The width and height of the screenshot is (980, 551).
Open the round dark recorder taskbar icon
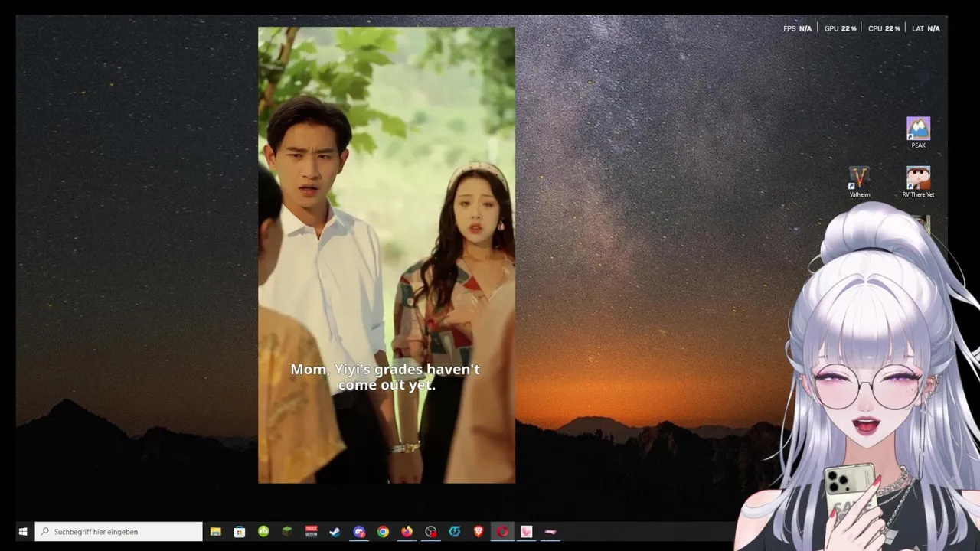pos(431,531)
